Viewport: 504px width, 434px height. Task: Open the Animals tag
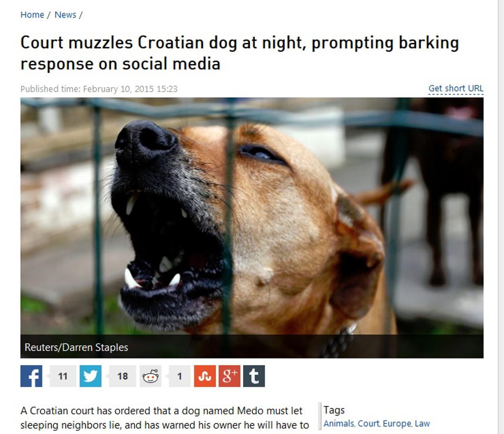[x=339, y=424]
